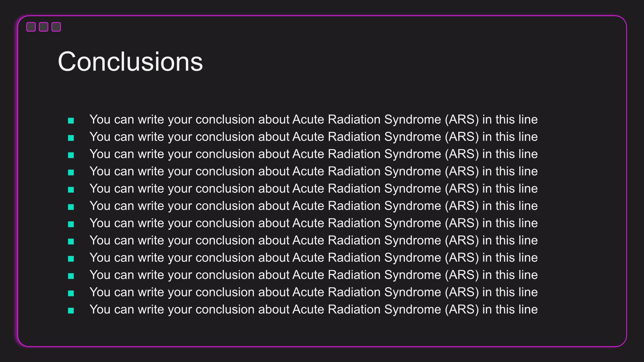This screenshot has height=362, width=644.
Task: Select the Conclusions title text
Action: click(x=130, y=61)
